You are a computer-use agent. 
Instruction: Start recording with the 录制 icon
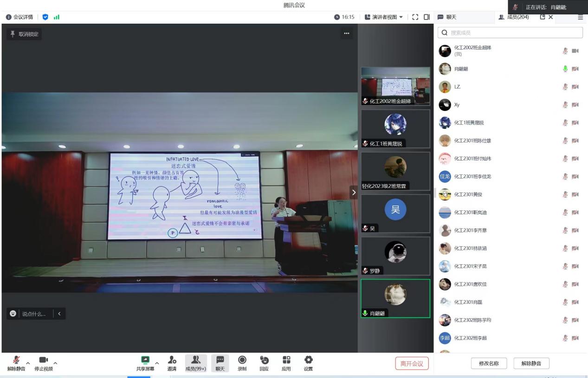coord(242,360)
